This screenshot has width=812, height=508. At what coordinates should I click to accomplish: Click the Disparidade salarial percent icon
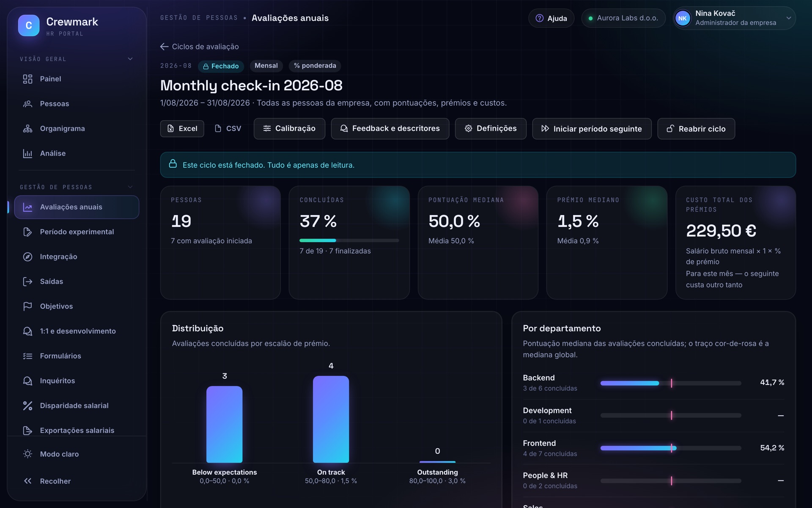[27, 406]
